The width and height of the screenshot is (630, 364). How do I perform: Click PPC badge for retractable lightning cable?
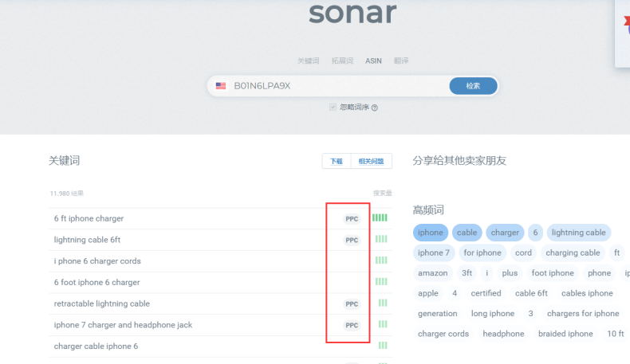click(x=352, y=304)
